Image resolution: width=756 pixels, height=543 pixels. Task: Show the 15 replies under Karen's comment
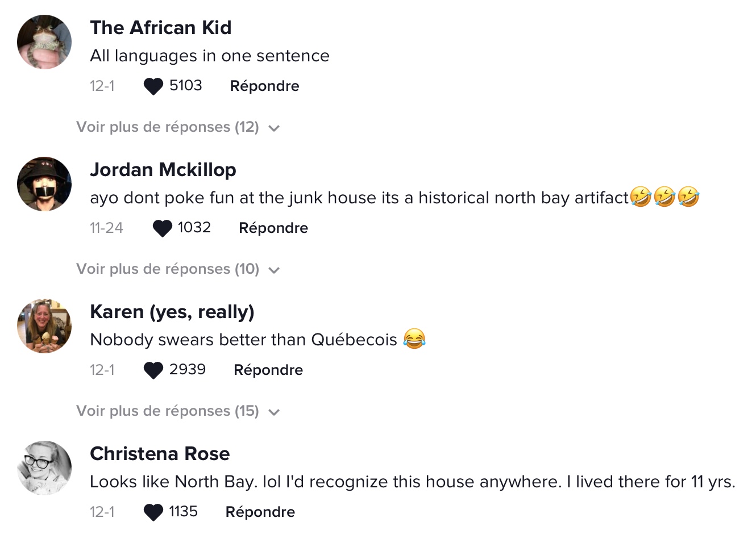(x=178, y=411)
